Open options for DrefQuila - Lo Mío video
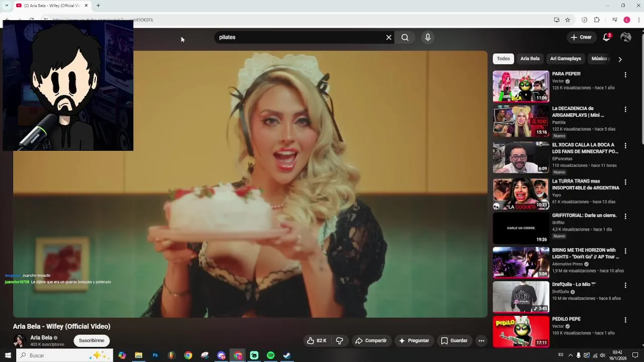The image size is (644, 362). coord(625,285)
